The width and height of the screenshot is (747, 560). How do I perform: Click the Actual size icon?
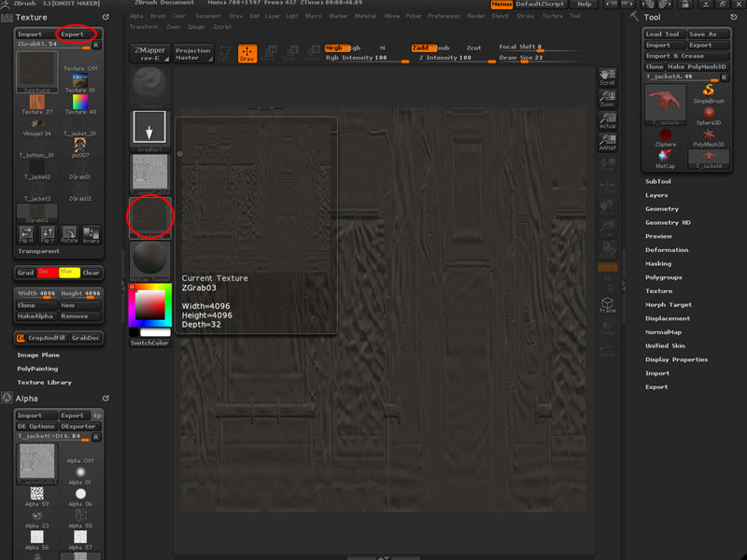(608, 120)
